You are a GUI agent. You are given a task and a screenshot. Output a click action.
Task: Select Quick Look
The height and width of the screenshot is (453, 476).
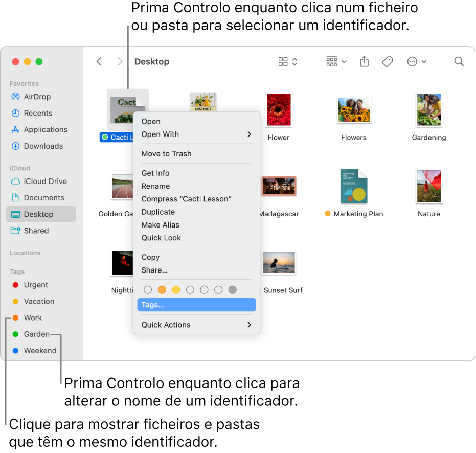[196, 238]
